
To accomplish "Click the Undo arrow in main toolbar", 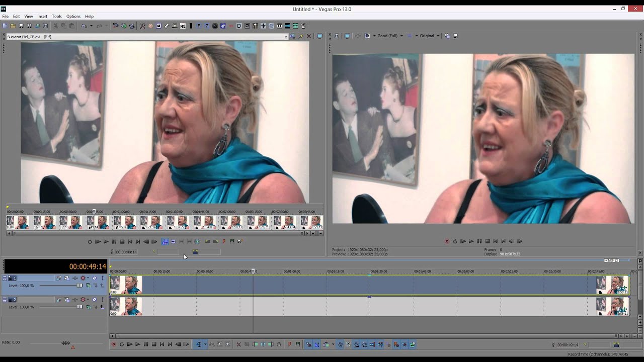I will pos(84,26).
